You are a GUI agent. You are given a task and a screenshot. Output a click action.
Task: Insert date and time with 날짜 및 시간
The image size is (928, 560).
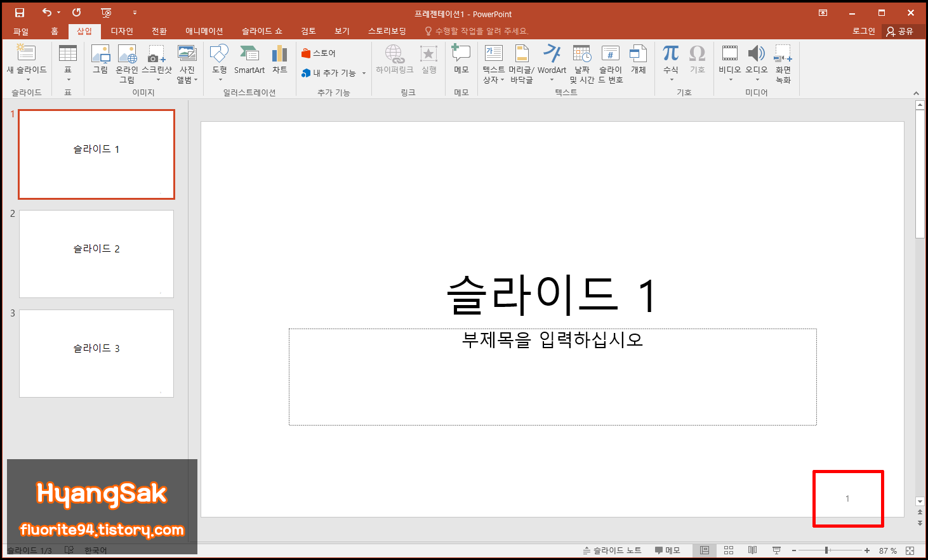click(582, 64)
